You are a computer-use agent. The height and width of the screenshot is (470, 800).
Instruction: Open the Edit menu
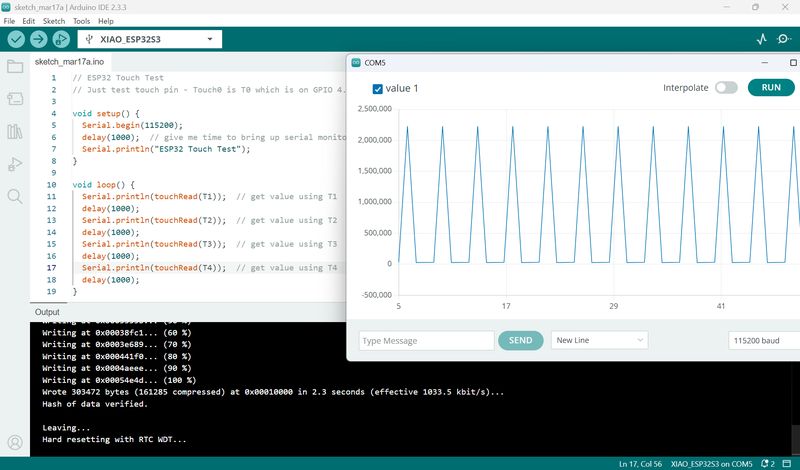point(29,21)
